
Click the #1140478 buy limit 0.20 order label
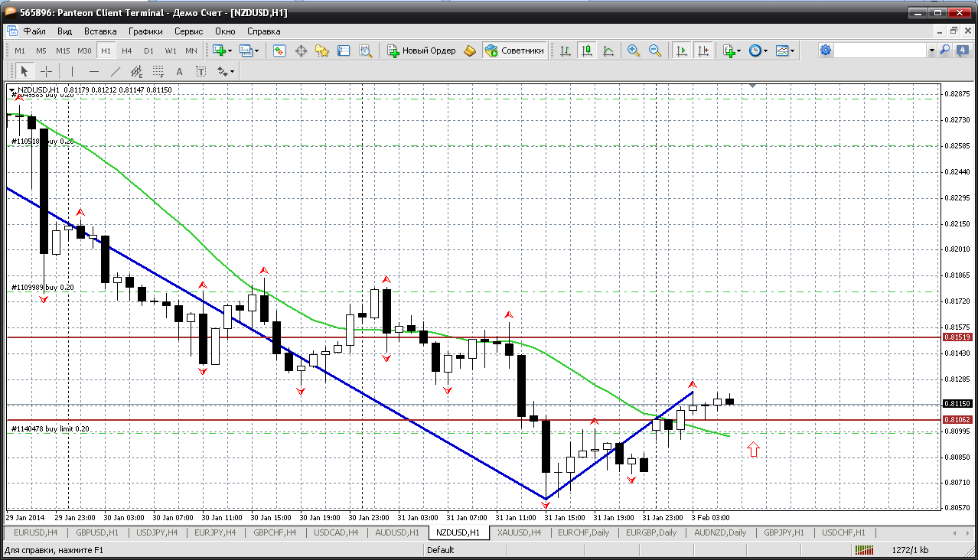click(x=51, y=429)
